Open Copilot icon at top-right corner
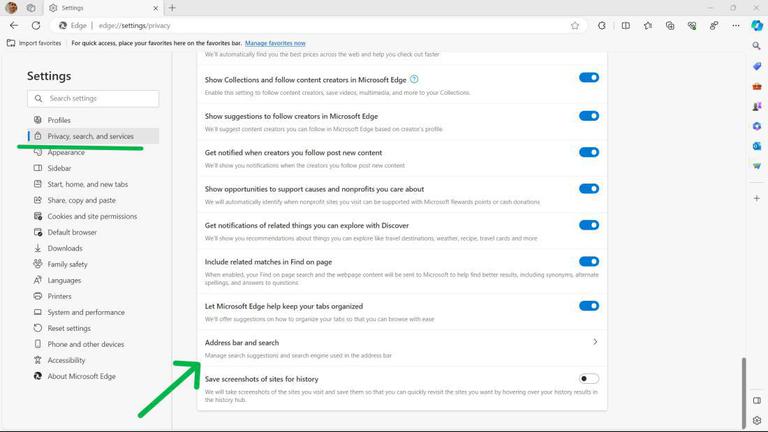Screen dimensions: 768x432 coord(757,25)
